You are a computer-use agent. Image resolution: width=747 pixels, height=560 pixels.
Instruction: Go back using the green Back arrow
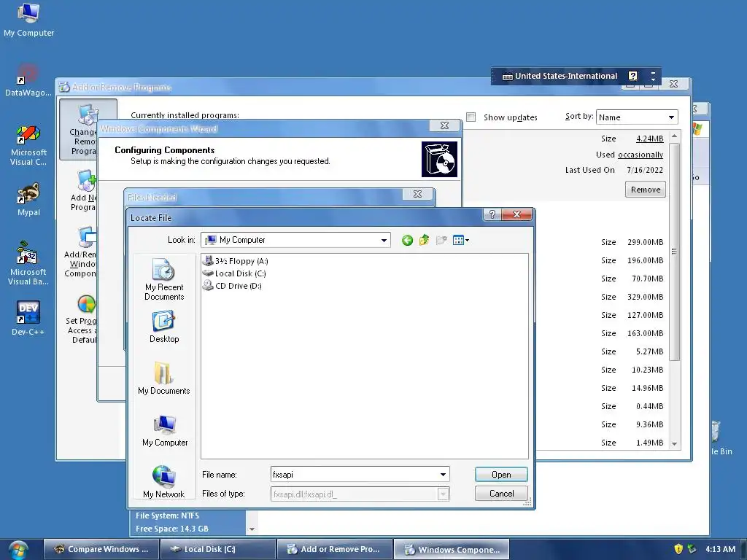(x=407, y=241)
